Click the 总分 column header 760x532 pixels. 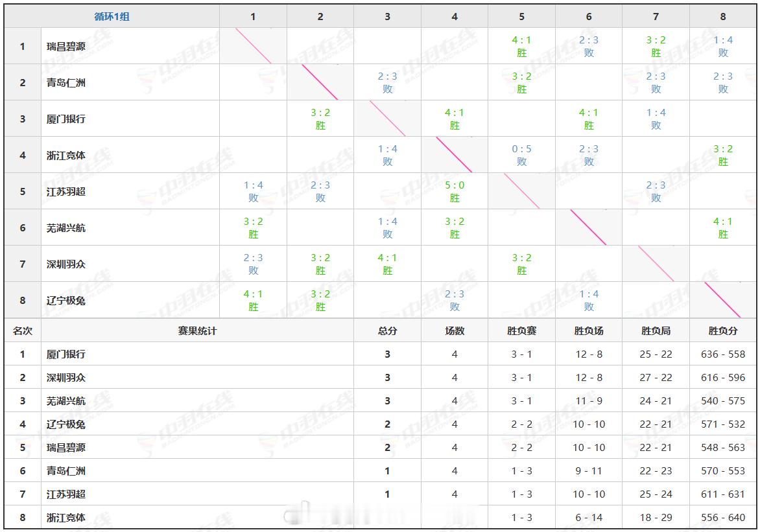click(x=387, y=331)
